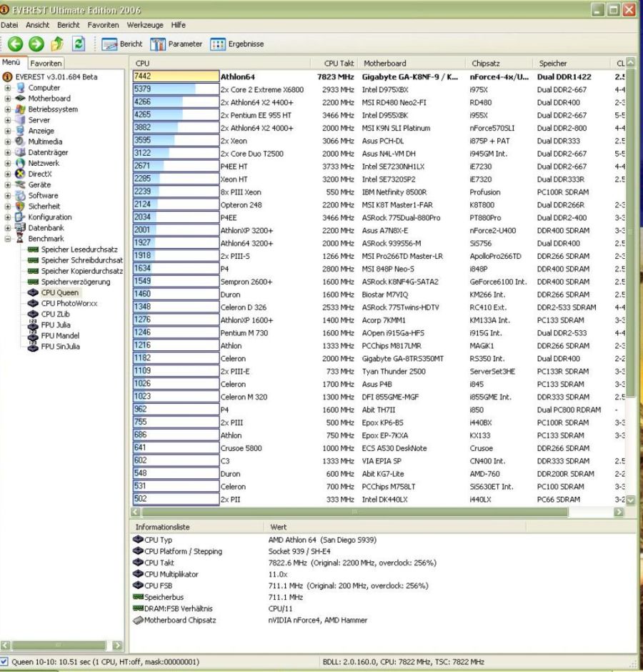Select the Motherboard tree icon

20,99
